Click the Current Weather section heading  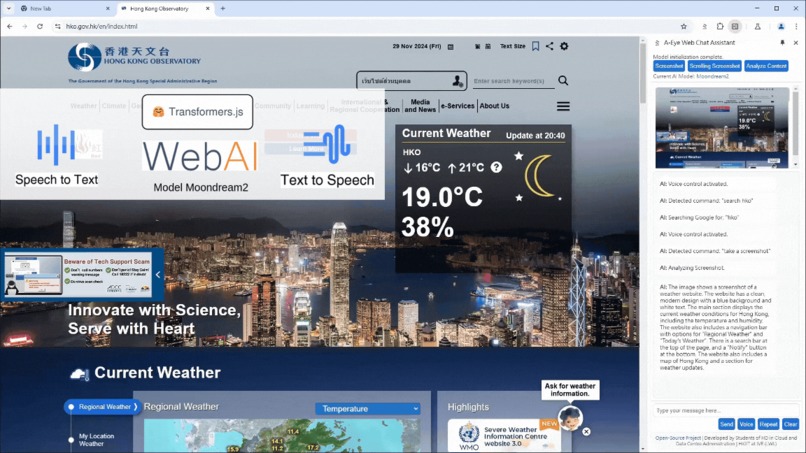click(157, 373)
